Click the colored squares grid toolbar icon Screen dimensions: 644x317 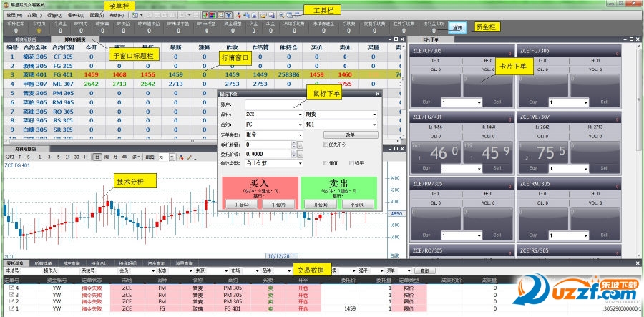(x=213, y=15)
